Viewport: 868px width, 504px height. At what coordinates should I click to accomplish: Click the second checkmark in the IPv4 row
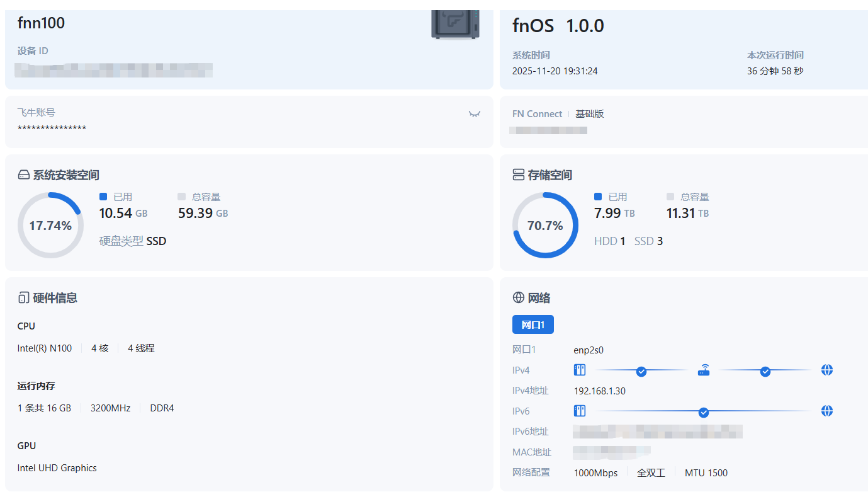[x=765, y=371]
